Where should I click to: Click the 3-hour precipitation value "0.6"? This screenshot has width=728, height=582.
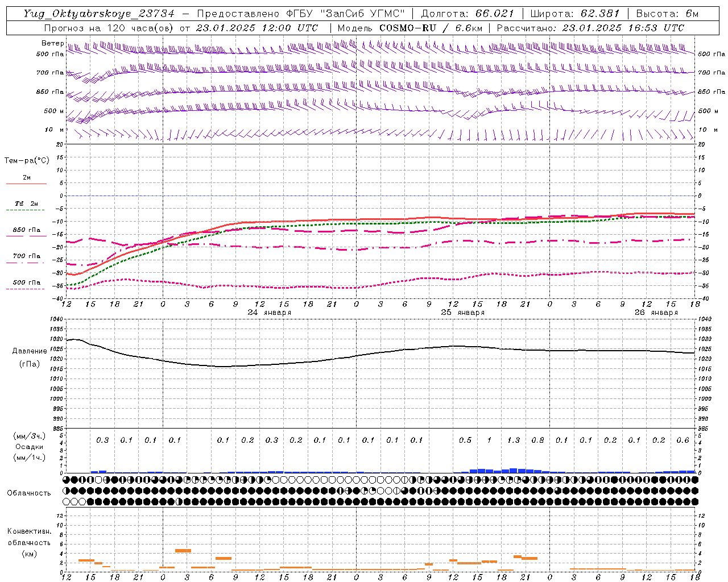click(683, 440)
